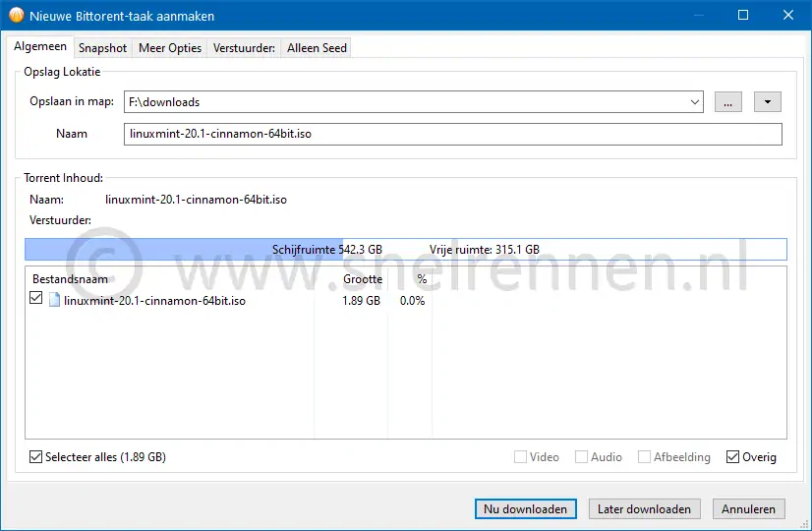Viewport: 812px width, 531px height.
Task: Toggle the Selecteer alles checkbox
Action: 35,457
